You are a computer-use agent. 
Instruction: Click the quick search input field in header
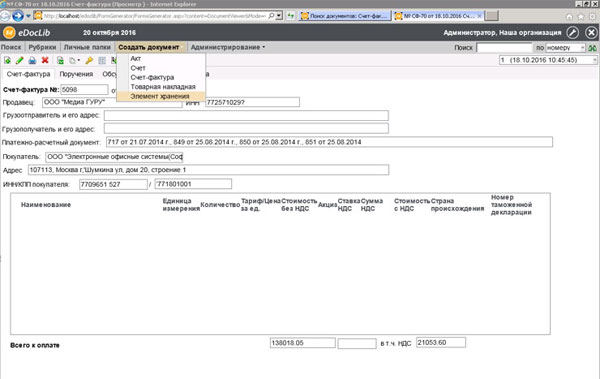pos(504,48)
